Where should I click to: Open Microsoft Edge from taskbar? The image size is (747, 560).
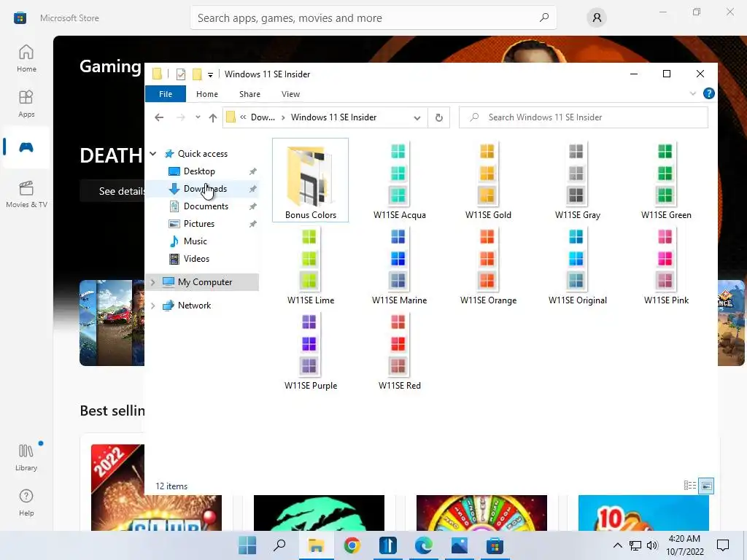(424, 545)
